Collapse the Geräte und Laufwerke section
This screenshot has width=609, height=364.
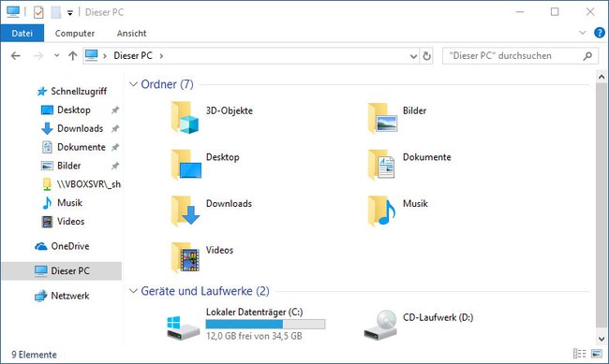click(133, 291)
